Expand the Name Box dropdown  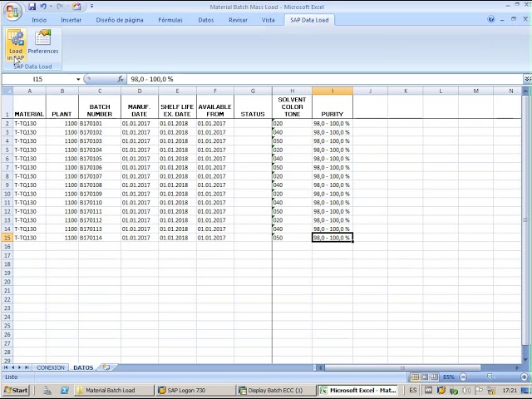[x=78, y=79]
